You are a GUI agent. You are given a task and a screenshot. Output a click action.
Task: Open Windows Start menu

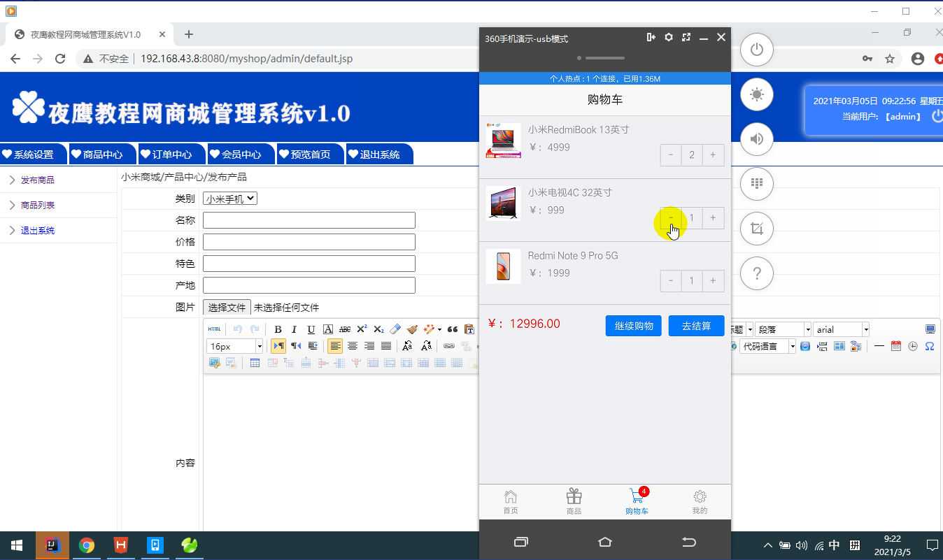pyautogui.click(x=17, y=545)
